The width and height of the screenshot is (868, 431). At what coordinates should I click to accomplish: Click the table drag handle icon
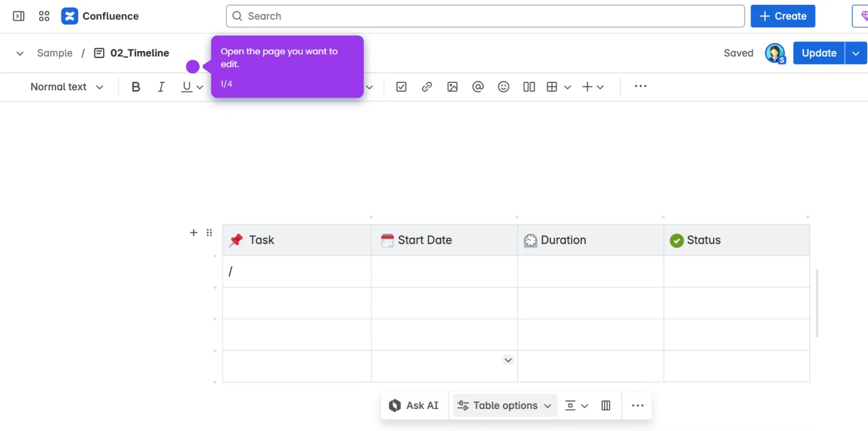tap(209, 233)
